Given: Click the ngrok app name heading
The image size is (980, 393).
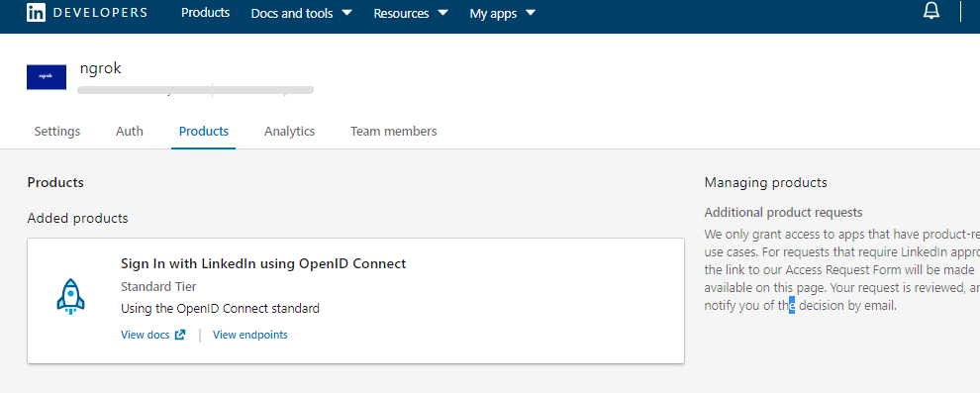Looking at the screenshot, I should pos(101,68).
